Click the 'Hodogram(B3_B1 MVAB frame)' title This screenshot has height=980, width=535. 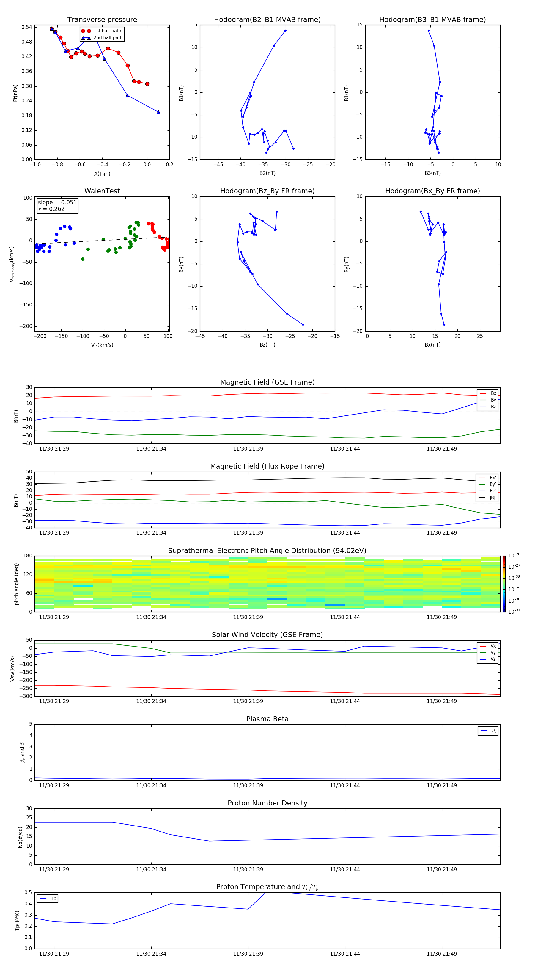click(432, 20)
